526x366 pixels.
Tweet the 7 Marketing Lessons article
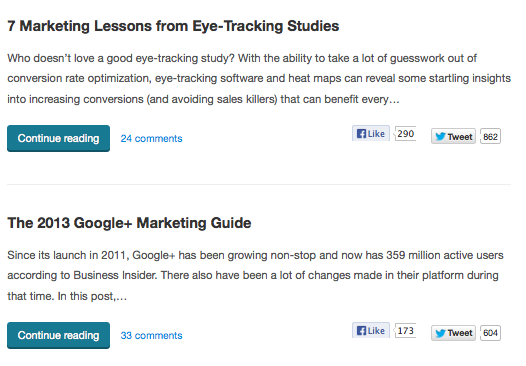(x=453, y=136)
